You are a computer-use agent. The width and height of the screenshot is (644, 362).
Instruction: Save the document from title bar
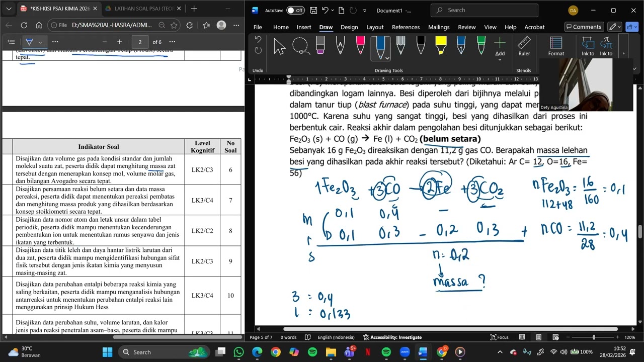313,11
